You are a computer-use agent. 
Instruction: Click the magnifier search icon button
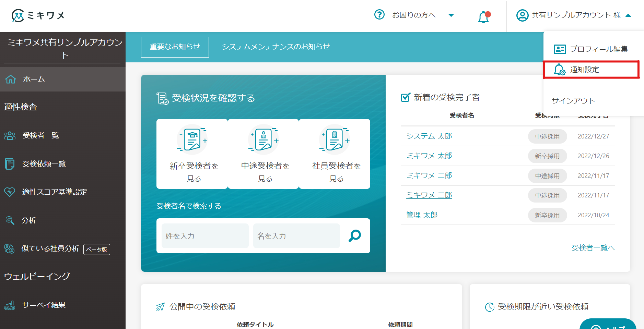click(x=355, y=236)
